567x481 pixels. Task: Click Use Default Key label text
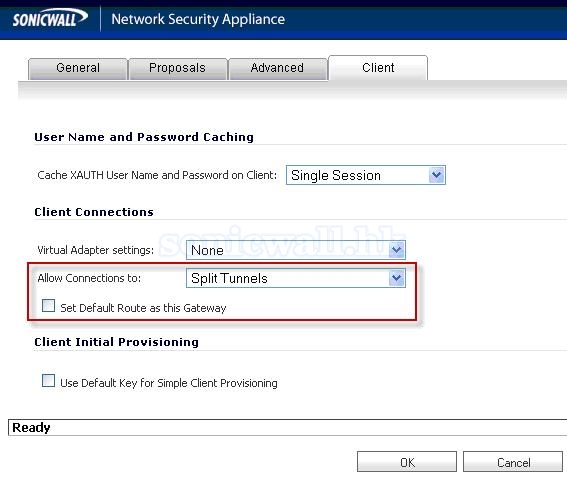169,383
